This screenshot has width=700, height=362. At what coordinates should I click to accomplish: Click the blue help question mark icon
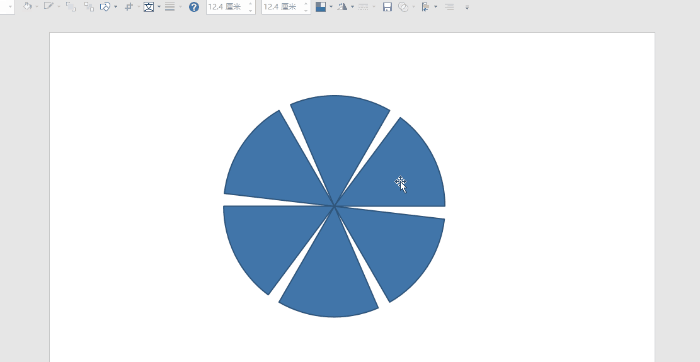point(194,7)
